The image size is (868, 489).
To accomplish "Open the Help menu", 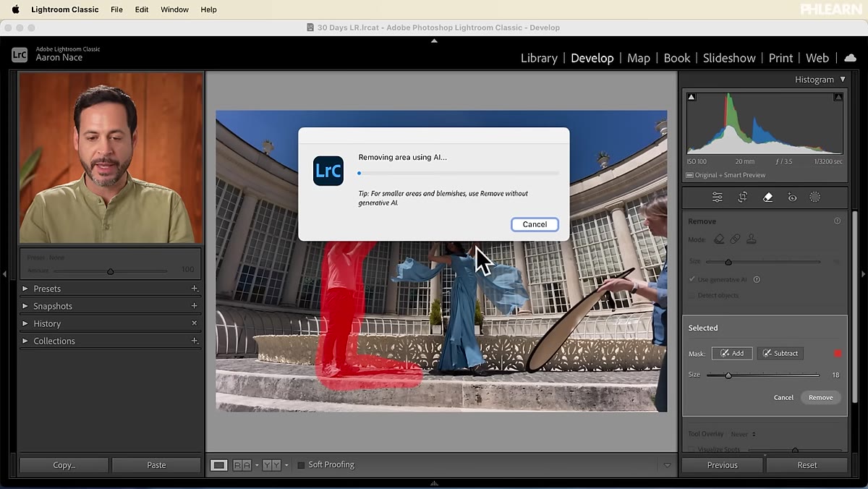I will click(x=208, y=9).
